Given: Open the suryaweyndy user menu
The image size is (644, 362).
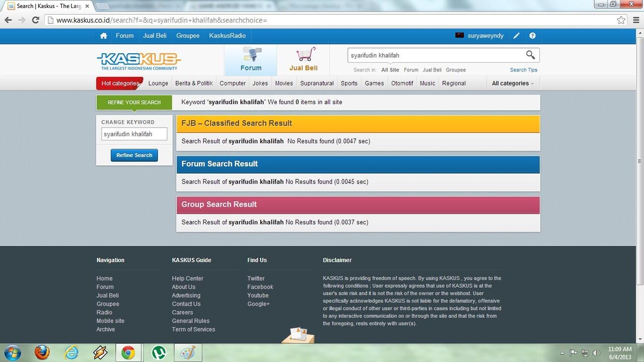Looking at the screenshot, I should [x=479, y=36].
